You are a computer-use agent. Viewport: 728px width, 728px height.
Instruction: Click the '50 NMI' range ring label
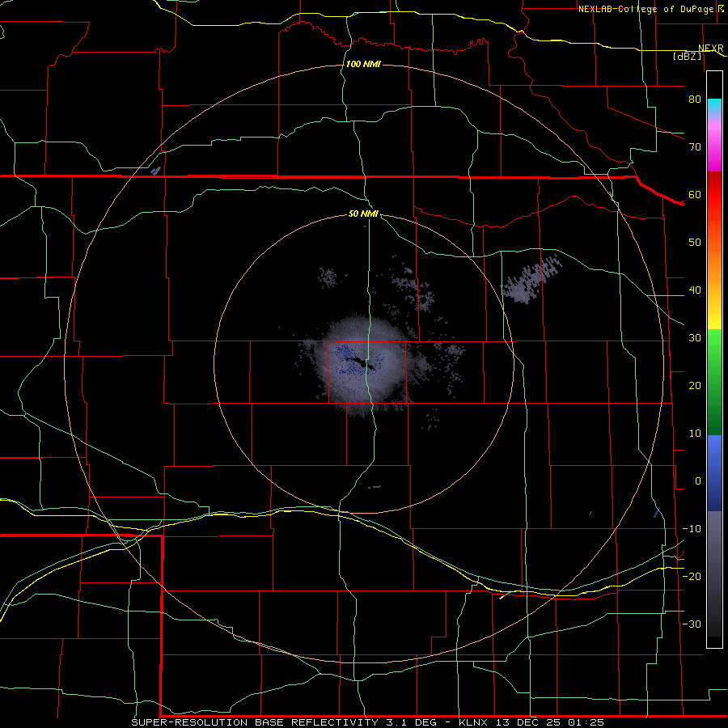pos(363,214)
